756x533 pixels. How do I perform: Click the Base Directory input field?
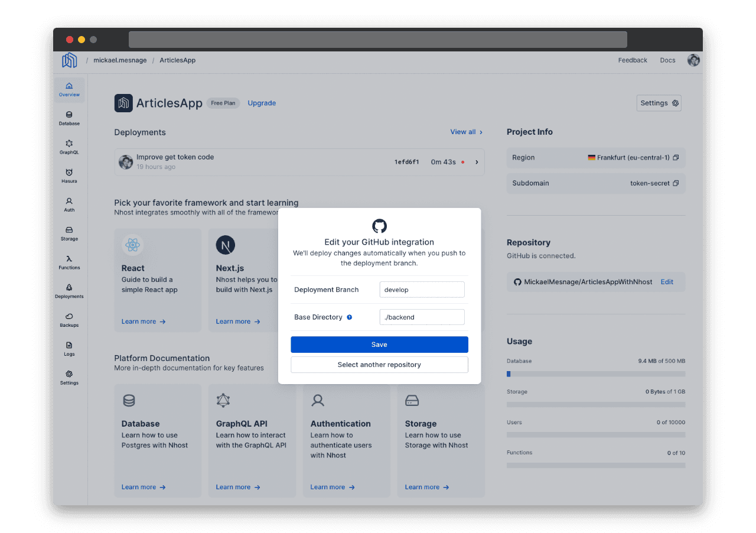tap(422, 317)
